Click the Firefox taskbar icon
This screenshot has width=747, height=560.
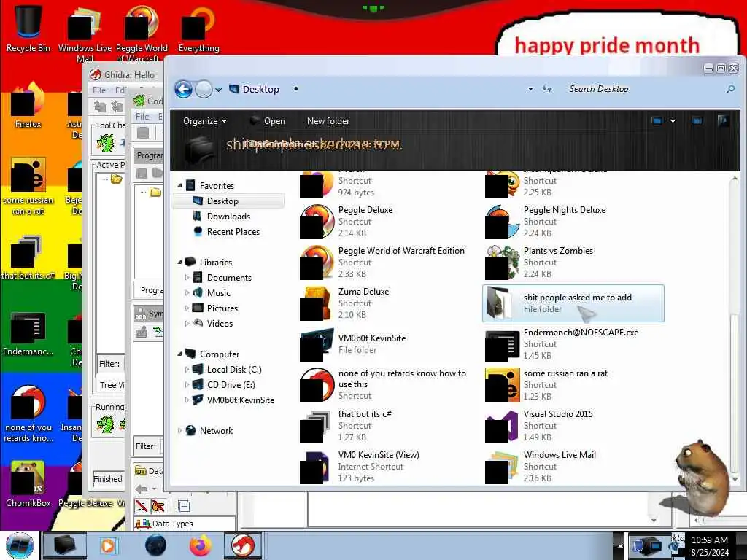[x=200, y=545]
